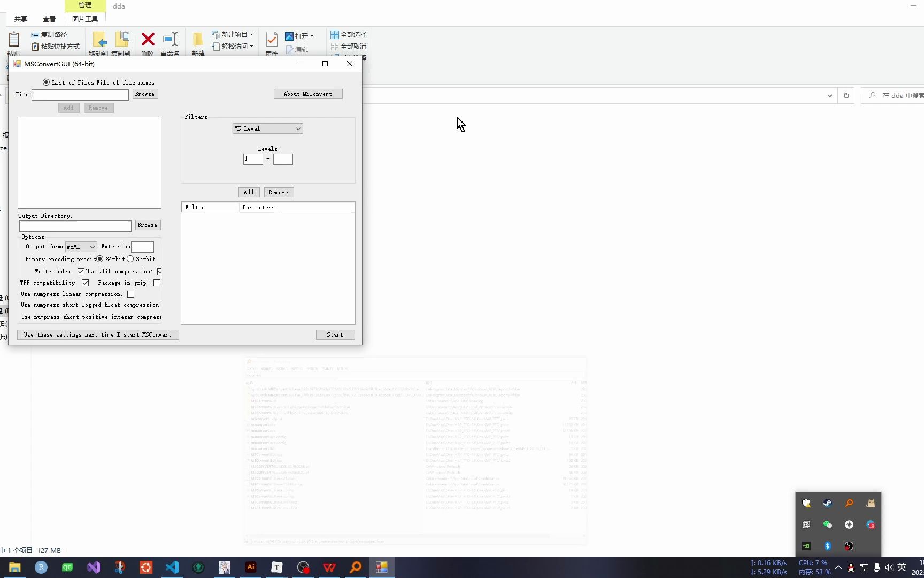The image size is (924, 578).
Task: Expand the Explorer address bar history dropdown
Action: click(x=829, y=96)
